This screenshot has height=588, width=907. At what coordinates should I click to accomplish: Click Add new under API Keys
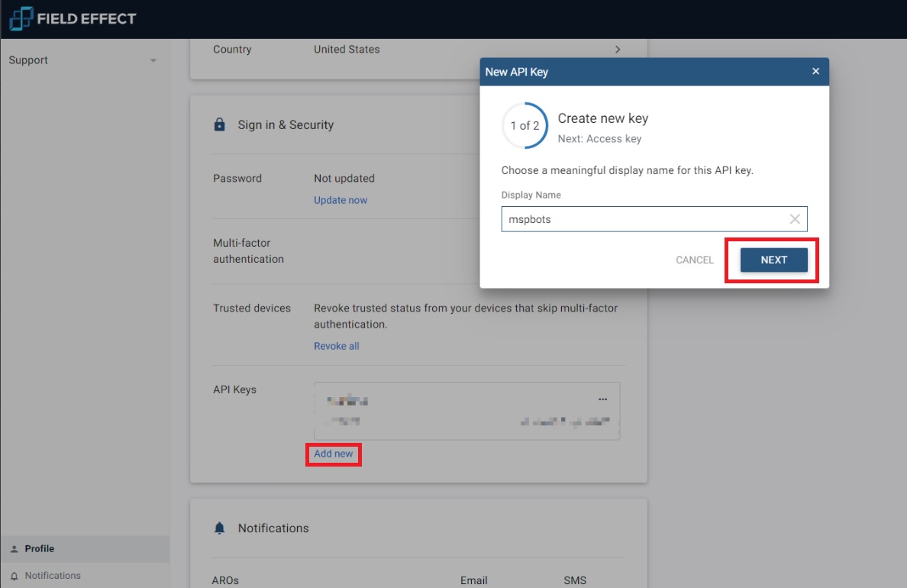tap(333, 454)
